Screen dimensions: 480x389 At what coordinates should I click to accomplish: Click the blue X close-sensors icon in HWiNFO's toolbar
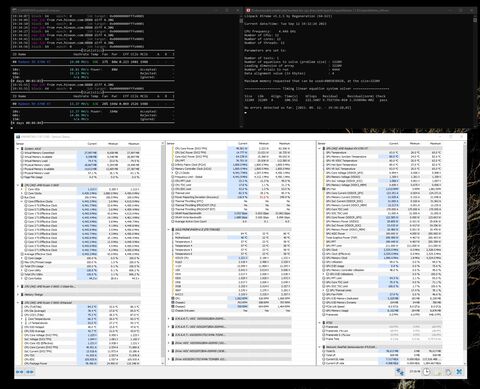coord(459,372)
